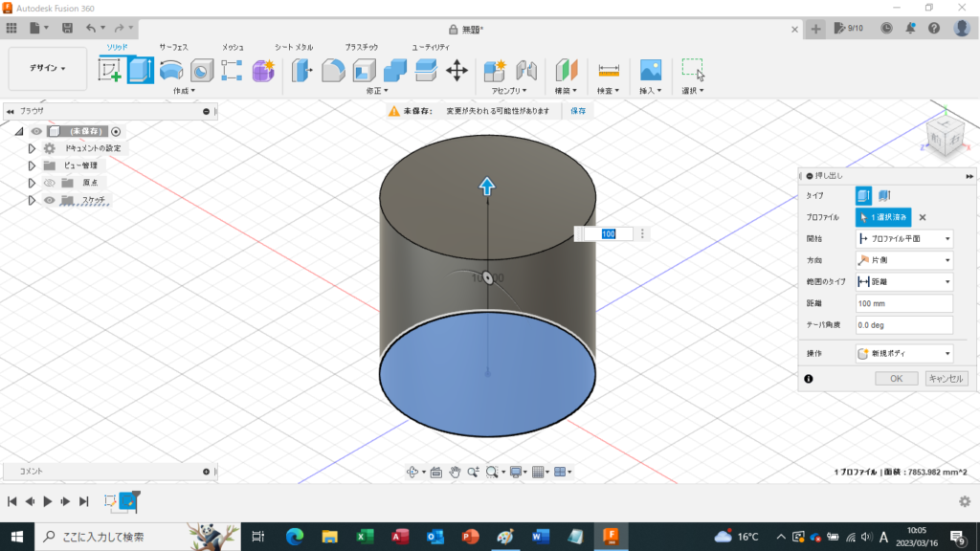Viewport: 980px width, 551px height.
Task: Select the Revolve tool
Action: (x=170, y=70)
